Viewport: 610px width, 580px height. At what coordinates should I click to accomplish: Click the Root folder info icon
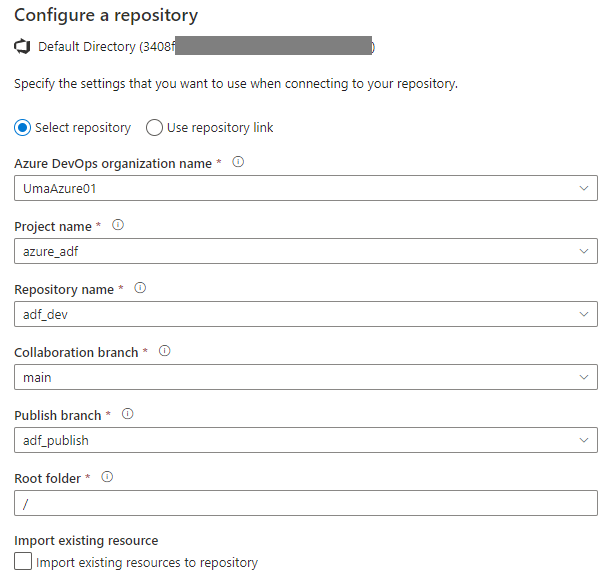coord(107,477)
